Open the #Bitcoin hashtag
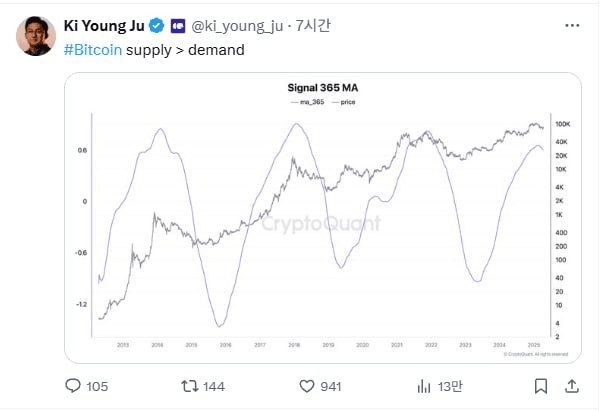This screenshot has height=411, width=605. pyautogui.click(x=94, y=49)
